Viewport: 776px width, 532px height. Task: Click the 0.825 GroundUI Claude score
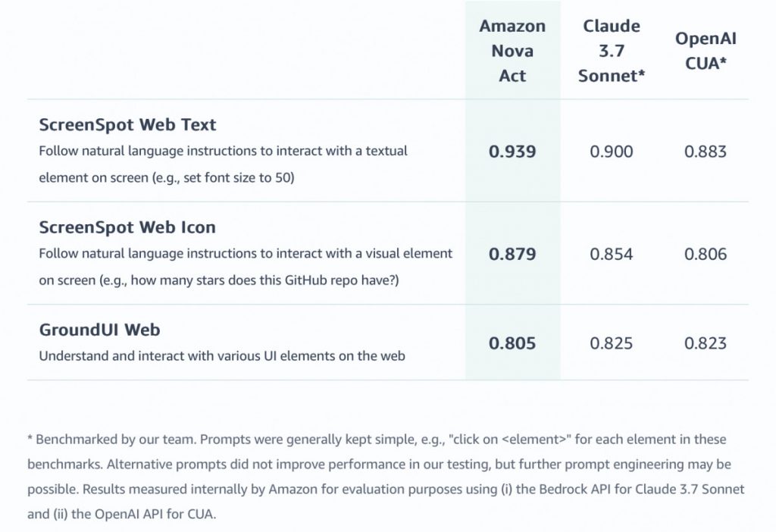[612, 343]
